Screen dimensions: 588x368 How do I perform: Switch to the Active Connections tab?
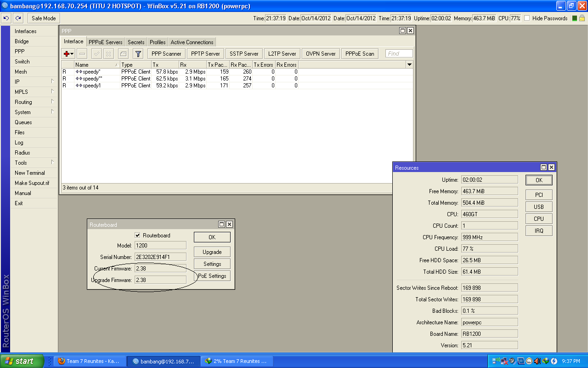click(192, 42)
